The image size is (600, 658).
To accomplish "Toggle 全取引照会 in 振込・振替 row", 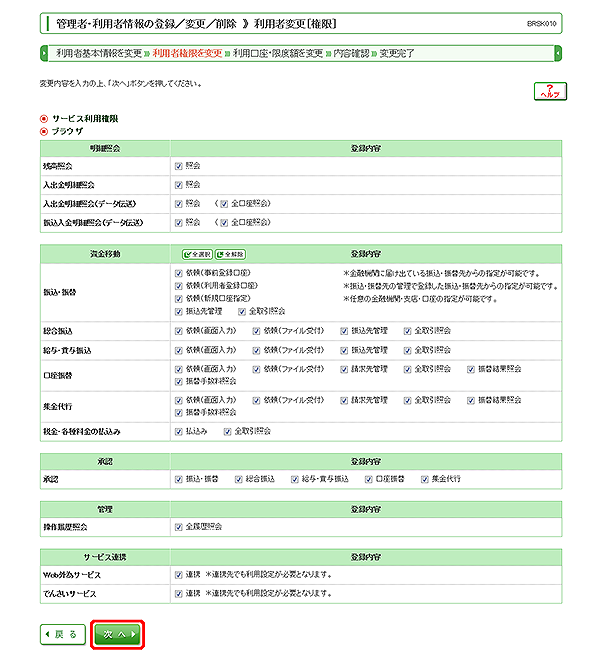I will [242, 312].
